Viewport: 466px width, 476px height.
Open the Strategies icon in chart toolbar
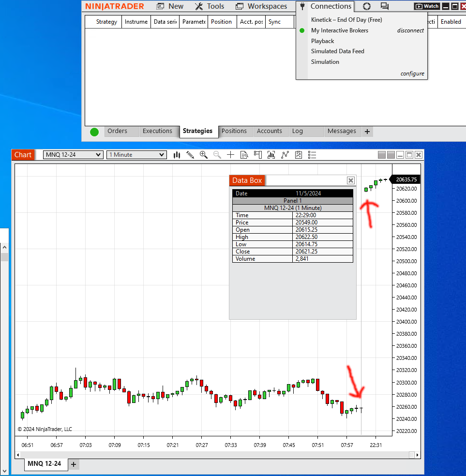point(299,155)
